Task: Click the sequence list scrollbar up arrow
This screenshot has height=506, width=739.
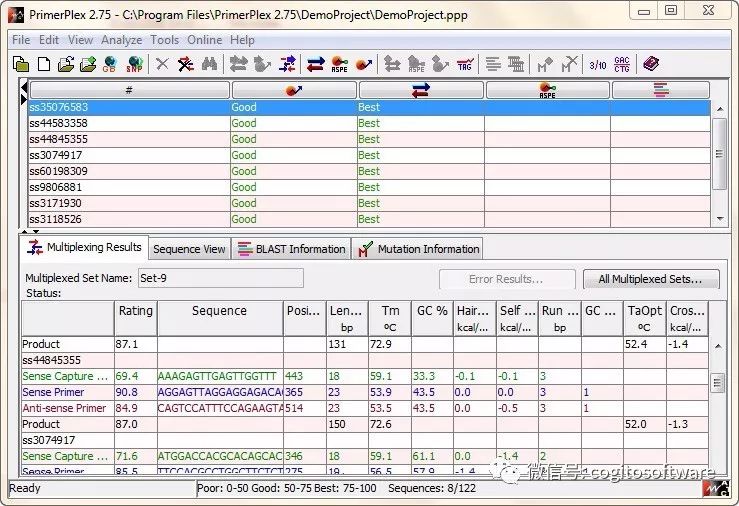Action: click(x=720, y=109)
